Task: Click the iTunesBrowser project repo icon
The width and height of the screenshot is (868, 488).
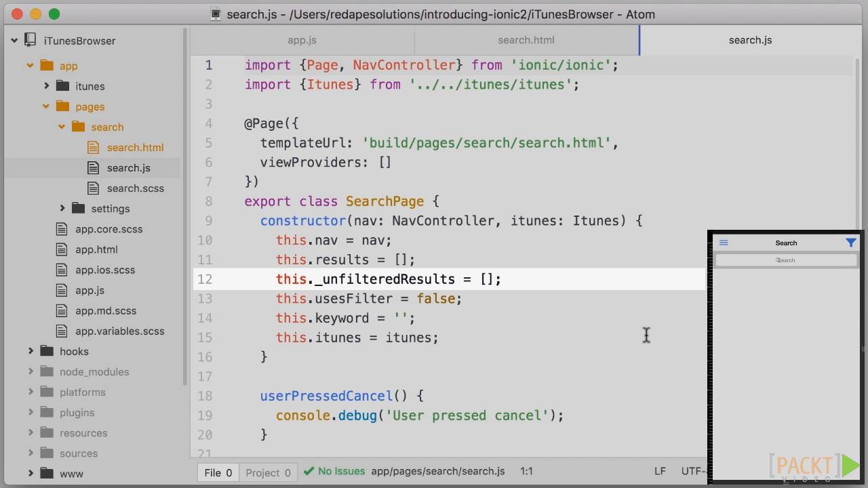Action: point(30,40)
